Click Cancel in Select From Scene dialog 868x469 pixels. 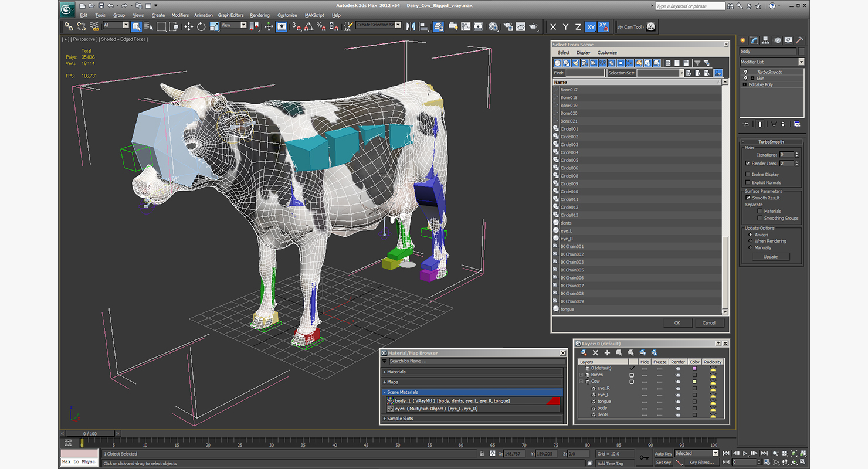pyautogui.click(x=709, y=322)
